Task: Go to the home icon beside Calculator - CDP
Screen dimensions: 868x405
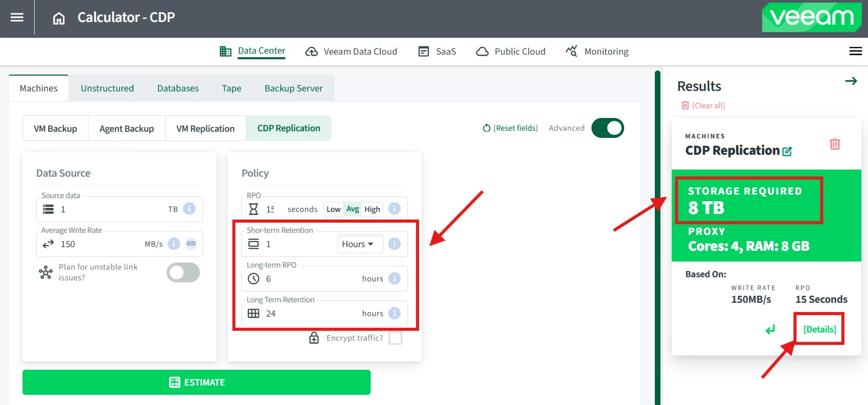Action: point(59,18)
